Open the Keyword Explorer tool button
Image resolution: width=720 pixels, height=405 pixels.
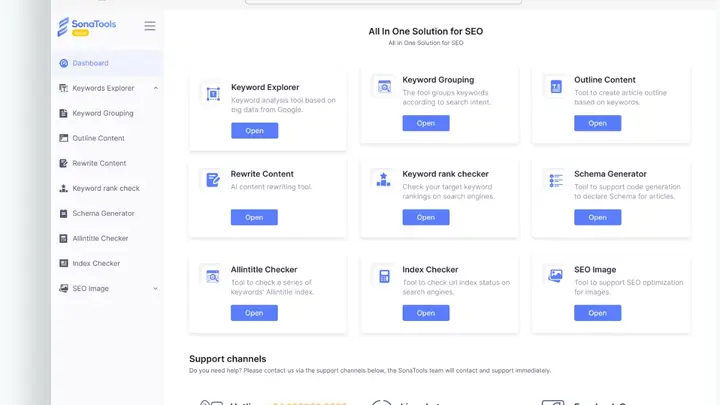point(254,131)
